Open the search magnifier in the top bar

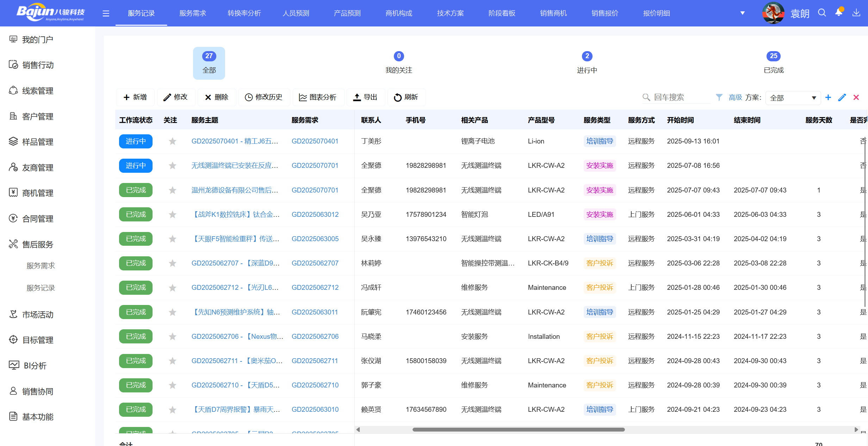click(x=822, y=13)
